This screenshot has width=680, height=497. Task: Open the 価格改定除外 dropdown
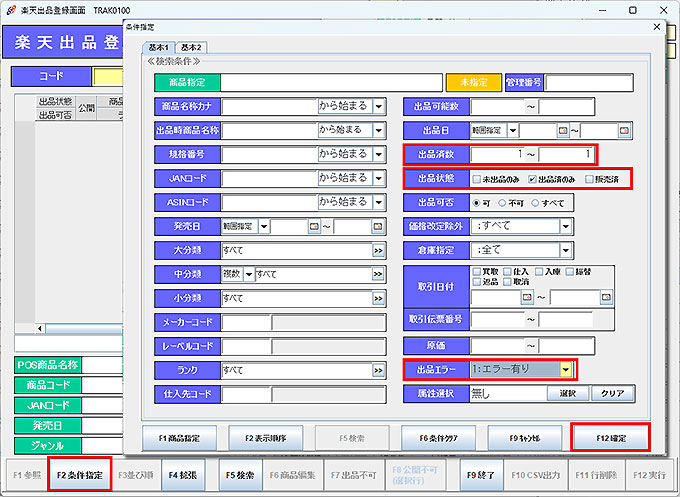(x=565, y=226)
